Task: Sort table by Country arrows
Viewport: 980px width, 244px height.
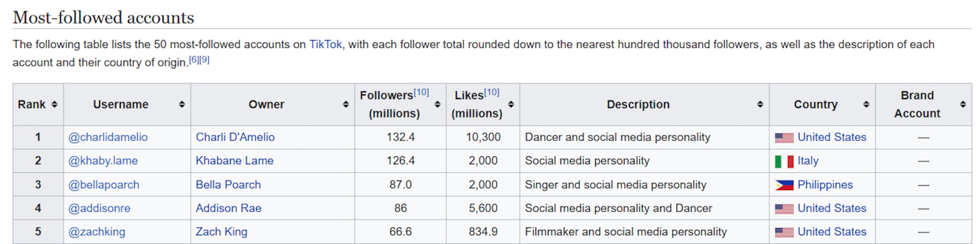Action: 866,104
